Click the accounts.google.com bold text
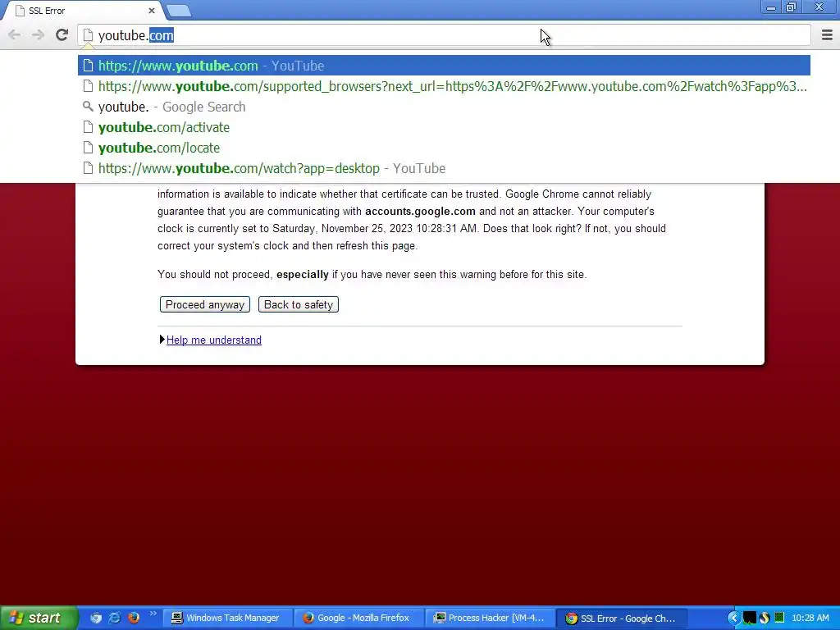The width and height of the screenshot is (840, 630). tap(420, 211)
